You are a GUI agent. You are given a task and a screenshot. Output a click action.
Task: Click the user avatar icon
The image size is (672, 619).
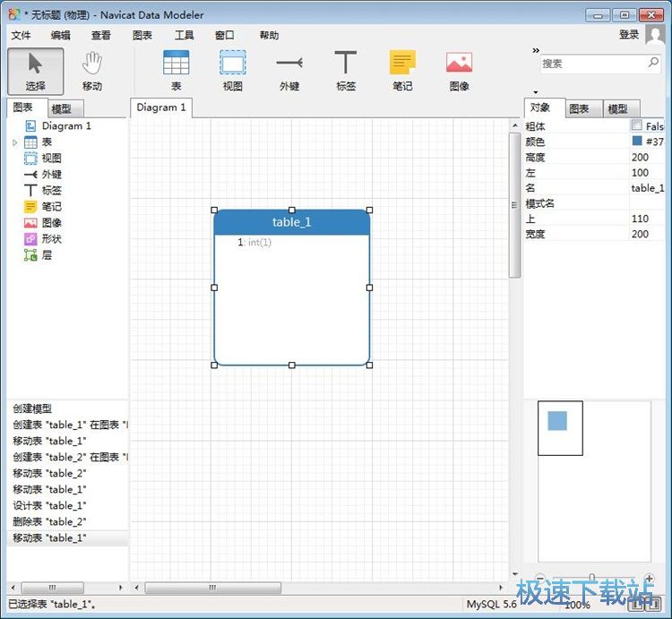(x=655, y=34)
